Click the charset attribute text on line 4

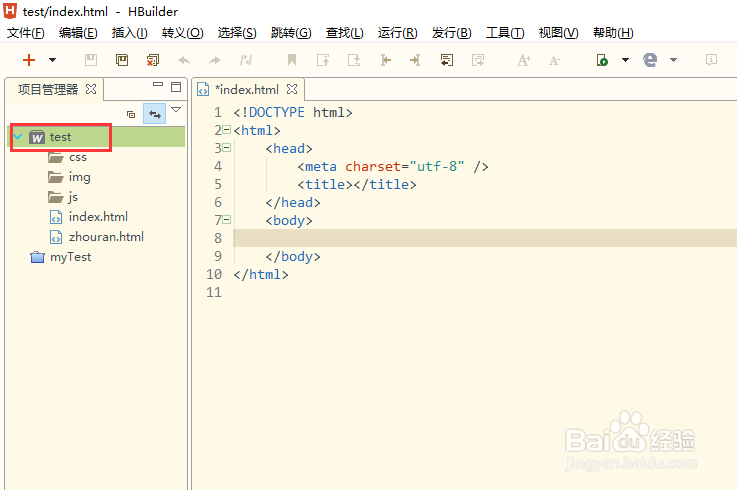click(373, 166)
